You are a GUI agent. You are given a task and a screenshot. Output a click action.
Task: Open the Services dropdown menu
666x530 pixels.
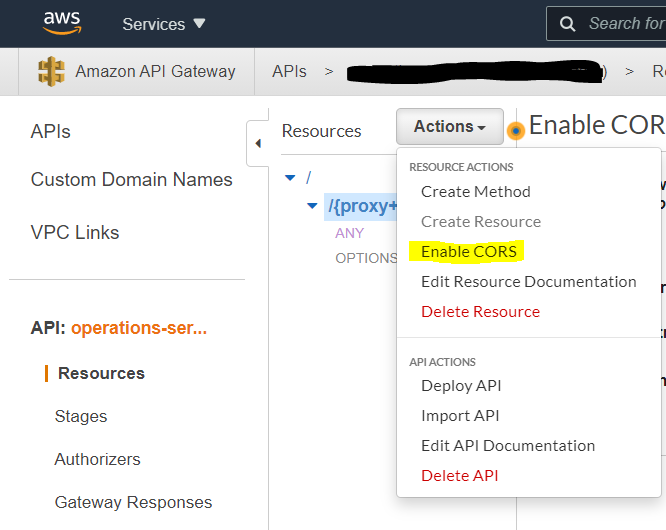[164, 24]
